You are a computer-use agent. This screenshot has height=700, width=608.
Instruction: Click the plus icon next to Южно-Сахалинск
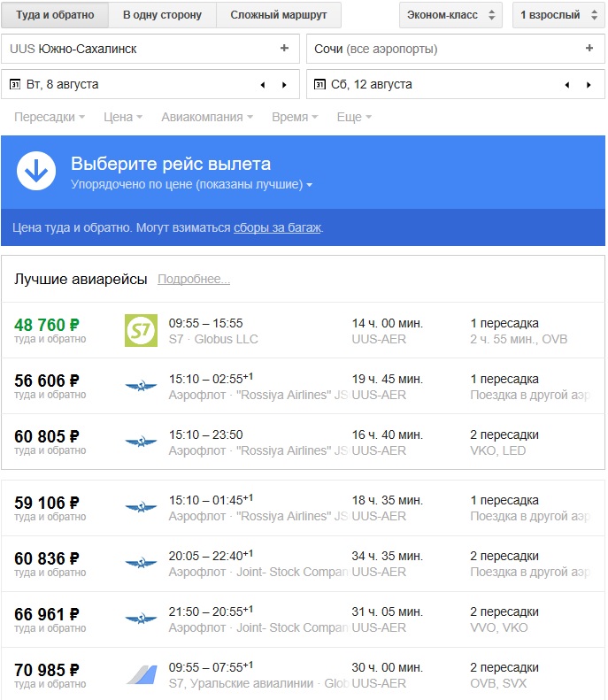coord(284,48)
